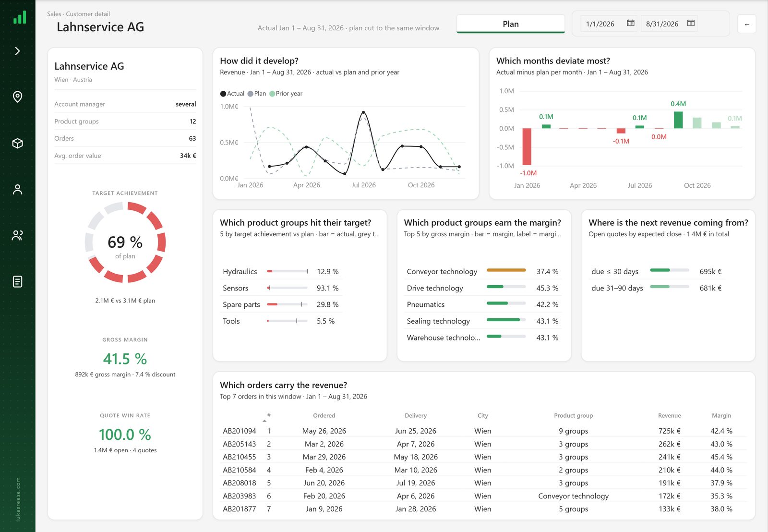Click the Hydraulics target achievement bar
The height and width of the screenshot is (532, 768).
pos(287,271)
